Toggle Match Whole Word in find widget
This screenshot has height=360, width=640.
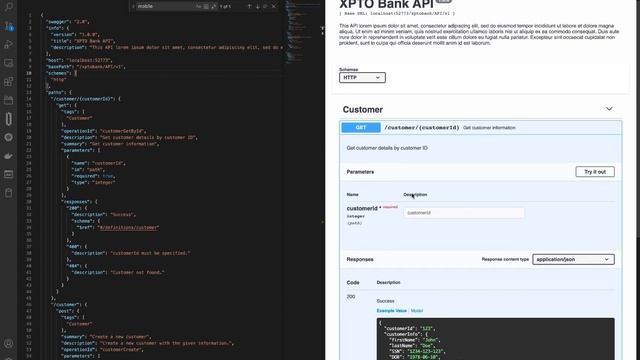206,7
